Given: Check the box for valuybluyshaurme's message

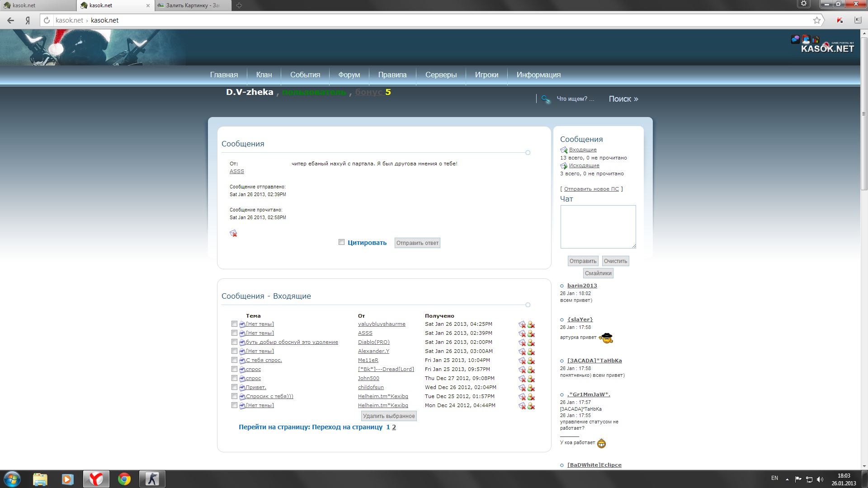Looking at the screenshot, I should 234,324.
